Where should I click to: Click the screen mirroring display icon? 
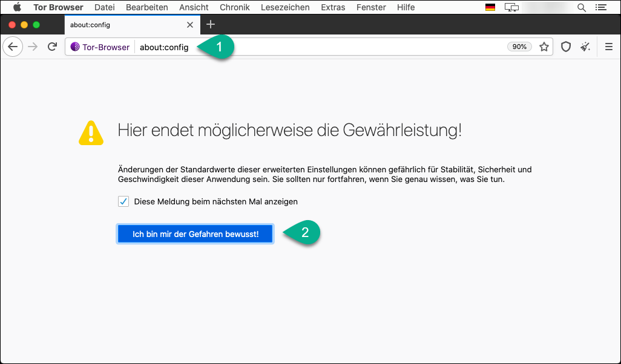pos(511,7)
